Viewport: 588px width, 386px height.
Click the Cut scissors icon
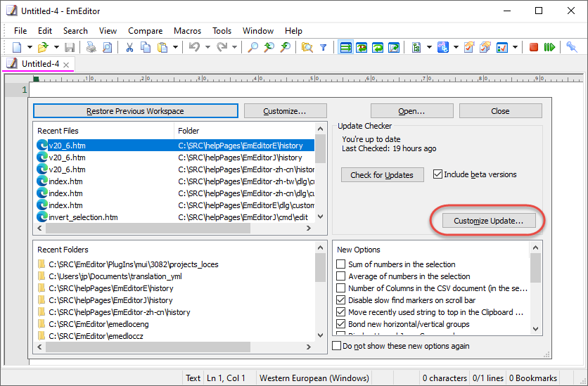(x=129, y=48)
